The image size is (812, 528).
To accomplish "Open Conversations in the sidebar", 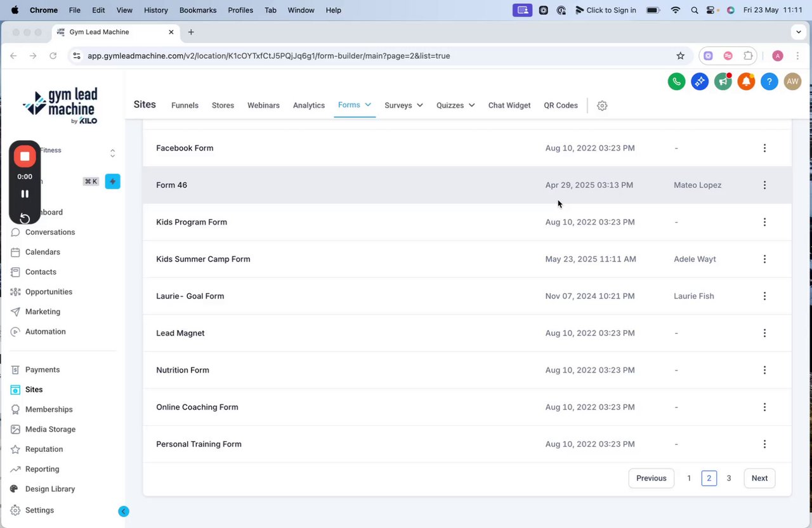I will pyautogui.click(x=49, y=232).
